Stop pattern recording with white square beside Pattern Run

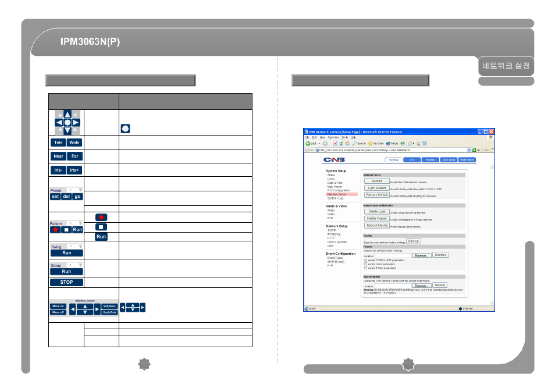point(66,230)
